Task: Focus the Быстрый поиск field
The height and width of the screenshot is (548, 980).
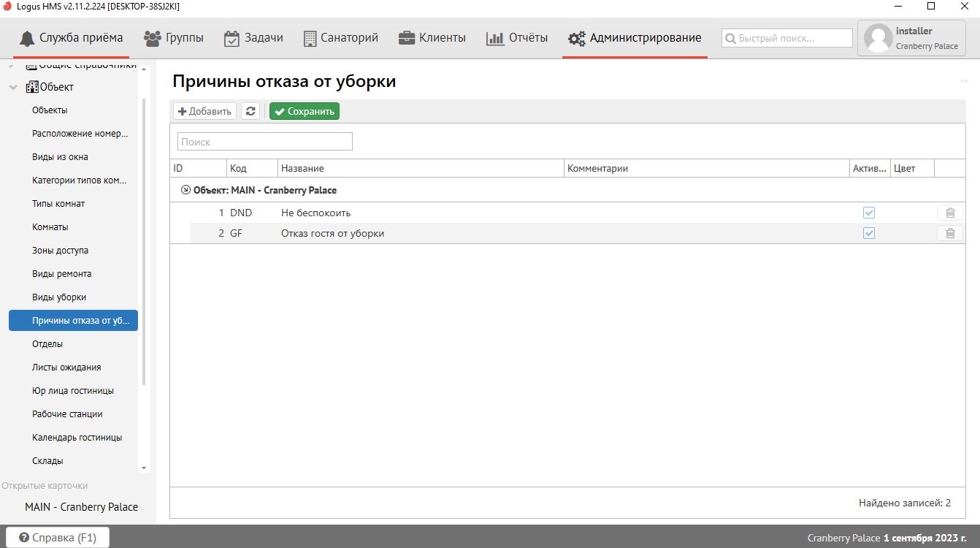Action: 787,38
